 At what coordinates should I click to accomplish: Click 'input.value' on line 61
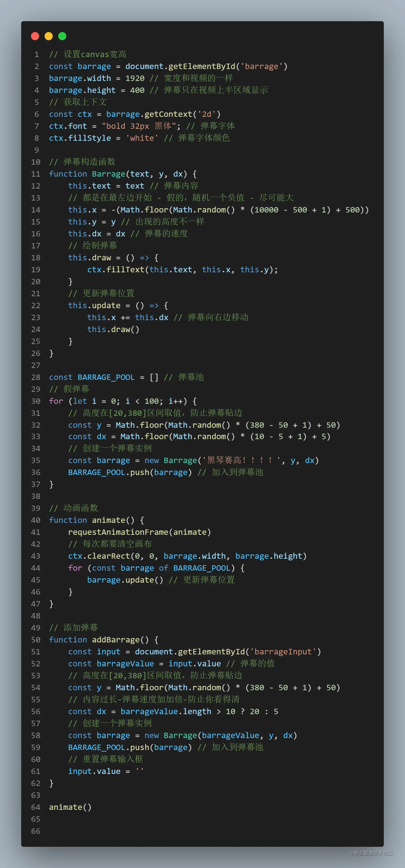coord(94,772)
